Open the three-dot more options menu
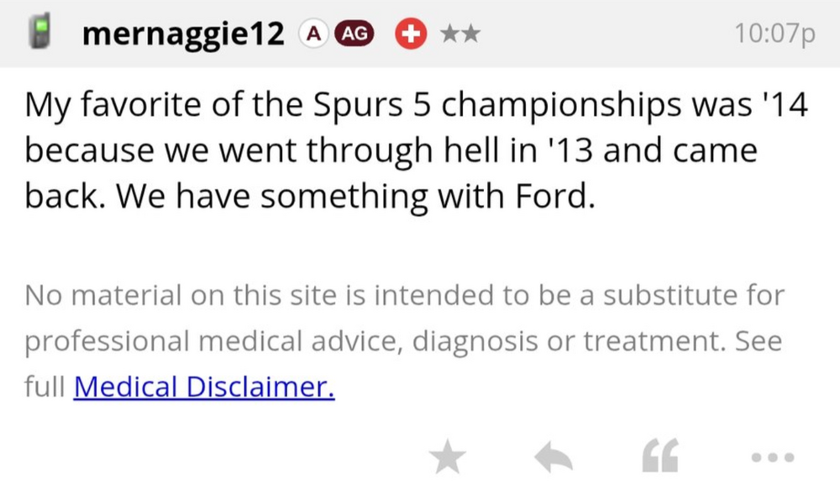The height and width of the screenshot is (504, 840). pyautogui.click(x=772, y=458)
